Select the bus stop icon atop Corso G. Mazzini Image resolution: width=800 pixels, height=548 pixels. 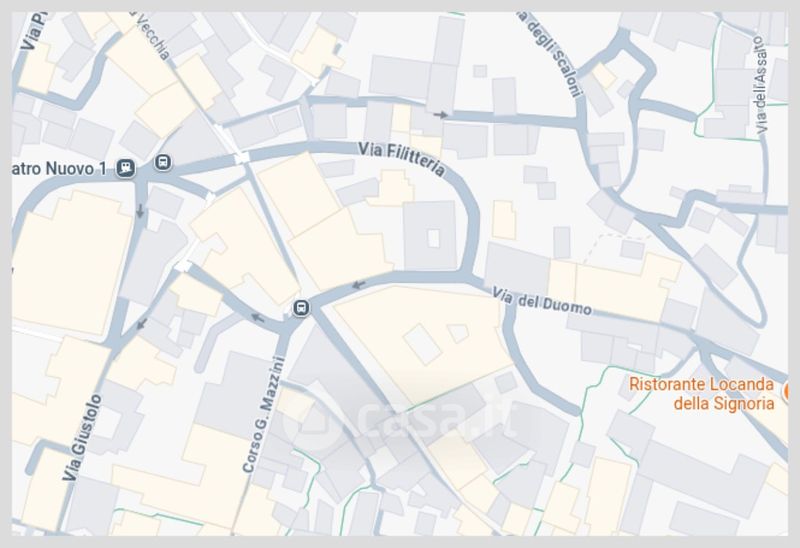pyautogui.click(x=301, y=308)
